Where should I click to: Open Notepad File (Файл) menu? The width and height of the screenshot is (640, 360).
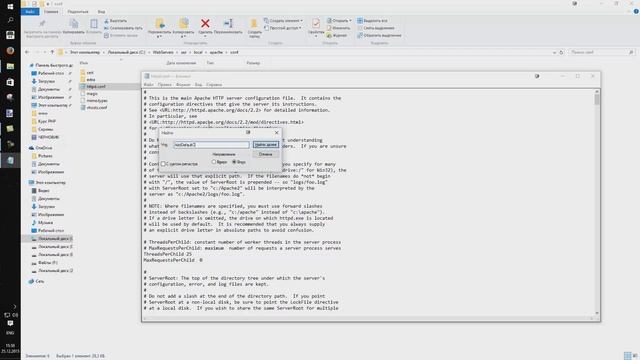(149, 84)
